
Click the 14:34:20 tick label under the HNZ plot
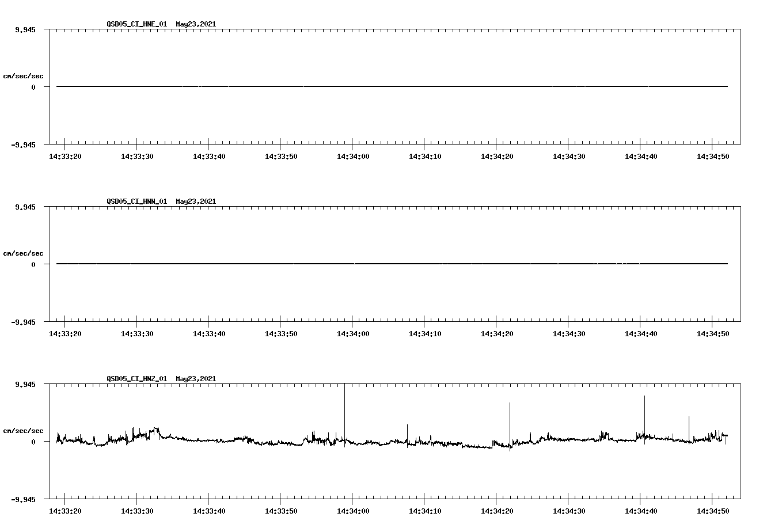pos(498,510)
